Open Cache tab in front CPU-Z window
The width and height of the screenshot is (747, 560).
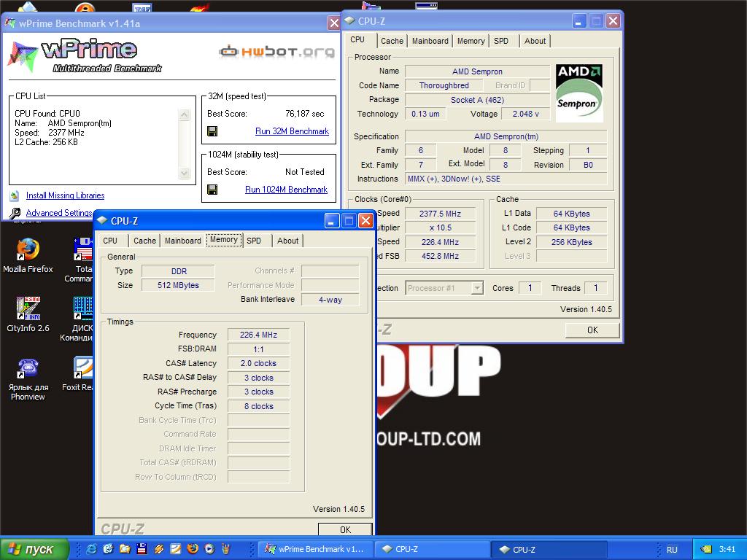pyautogui.click(x=145, y=241)
